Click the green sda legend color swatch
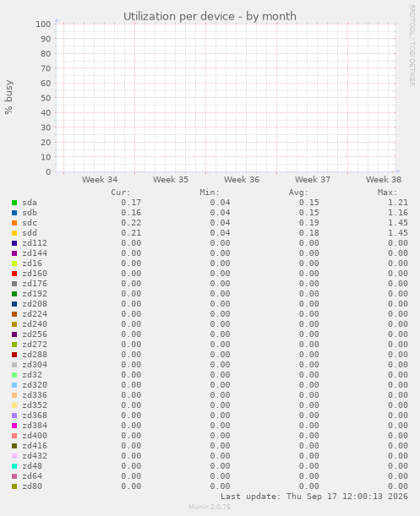The height and width of the screenshot is (516, 420). pos(14,203)
